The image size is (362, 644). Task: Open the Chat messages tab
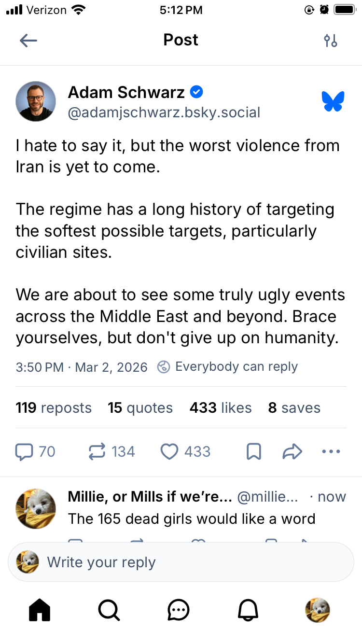tap(179, 610)
